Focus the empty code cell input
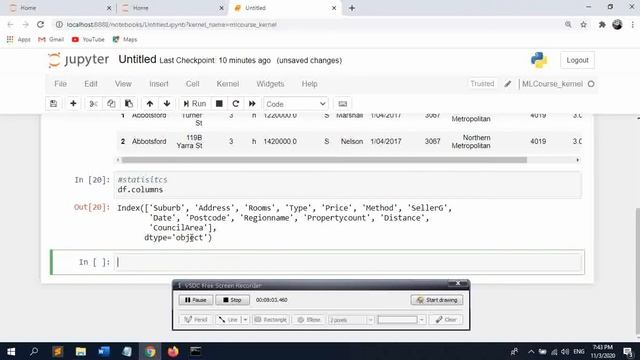 click(349, 262)
